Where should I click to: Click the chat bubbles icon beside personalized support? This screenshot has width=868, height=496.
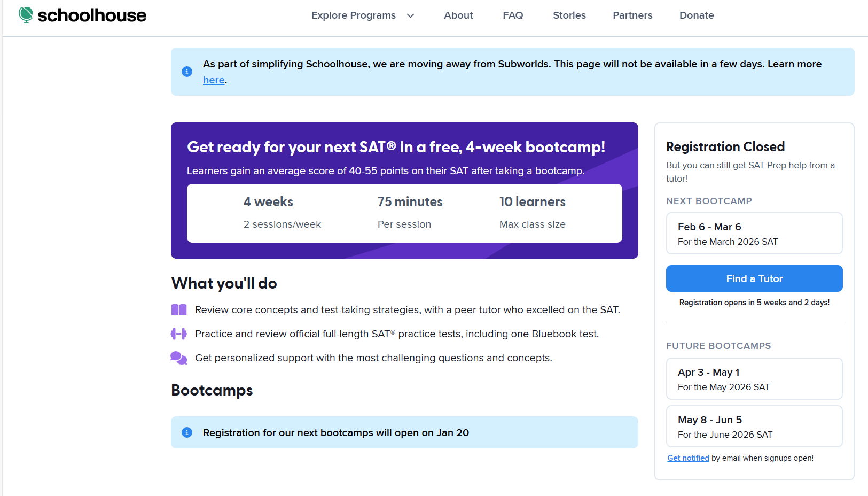(179, 358)
